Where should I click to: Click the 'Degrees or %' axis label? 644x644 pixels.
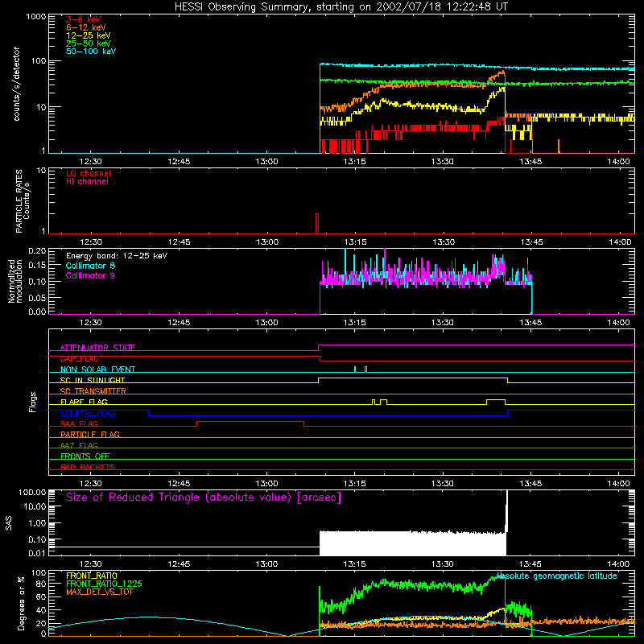tap(21, 603)
